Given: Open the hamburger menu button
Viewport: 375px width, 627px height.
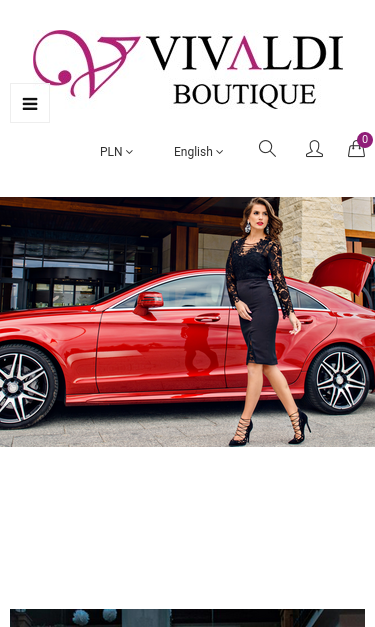Looking at the screenshot, I should pyautogui.click(x=30, y=103).
